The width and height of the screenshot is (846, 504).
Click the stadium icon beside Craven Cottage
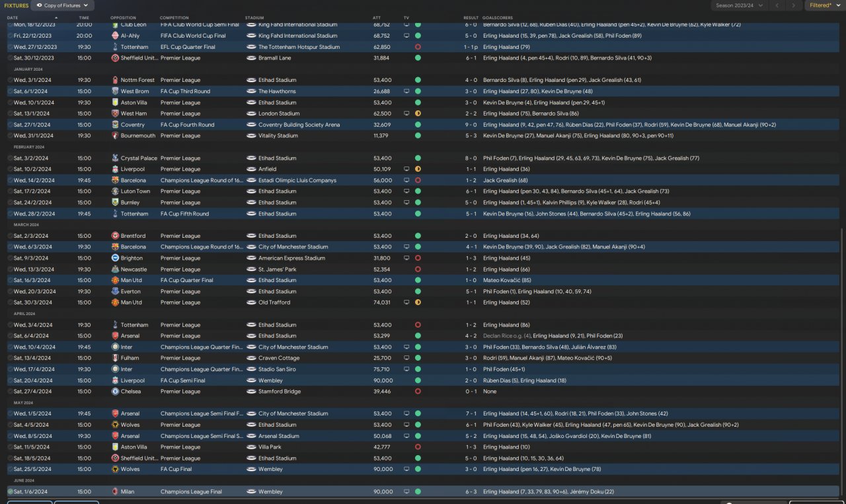click(x=251, y=358)
